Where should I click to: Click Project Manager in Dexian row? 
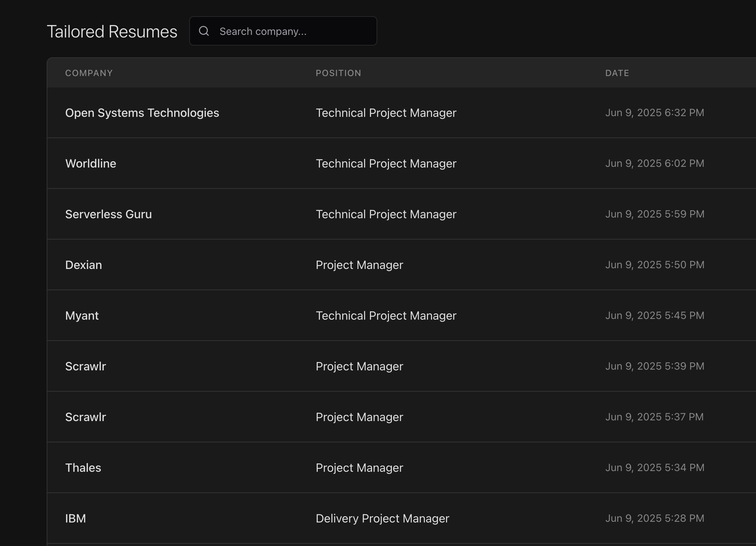359,265
